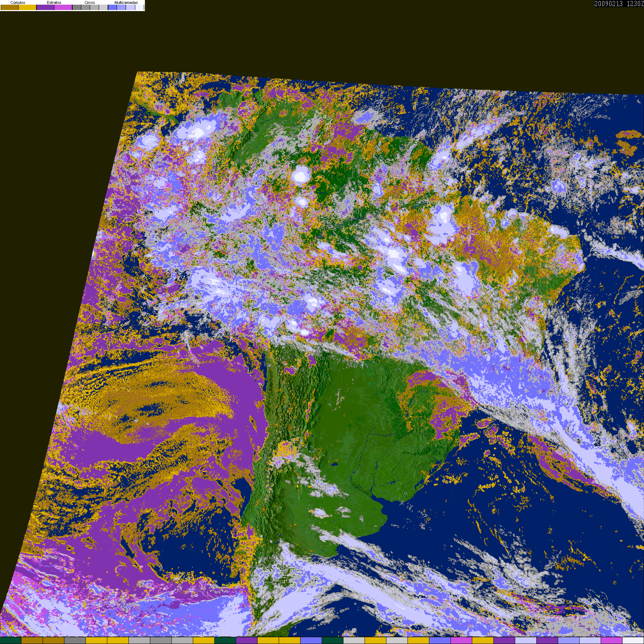Pick the yellow Cúmulos legend swatch

click(27, 7)
